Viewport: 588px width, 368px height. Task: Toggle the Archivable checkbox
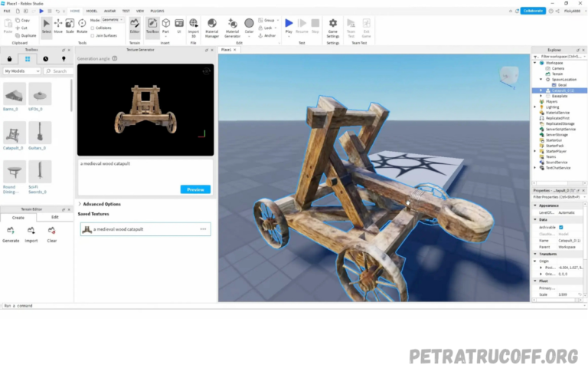point(561,227)
